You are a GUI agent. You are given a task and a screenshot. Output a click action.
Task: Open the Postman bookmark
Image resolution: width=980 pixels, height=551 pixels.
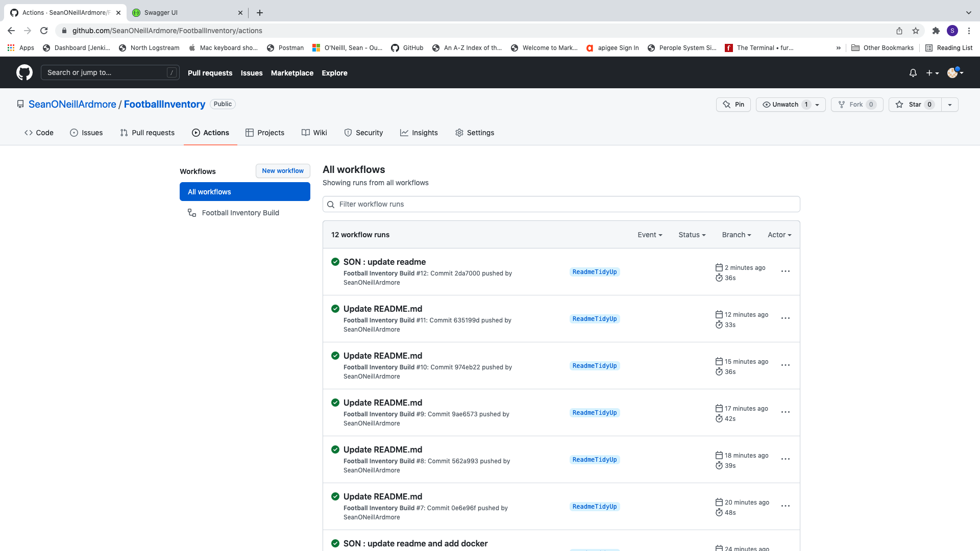click(x=285, y=48)
